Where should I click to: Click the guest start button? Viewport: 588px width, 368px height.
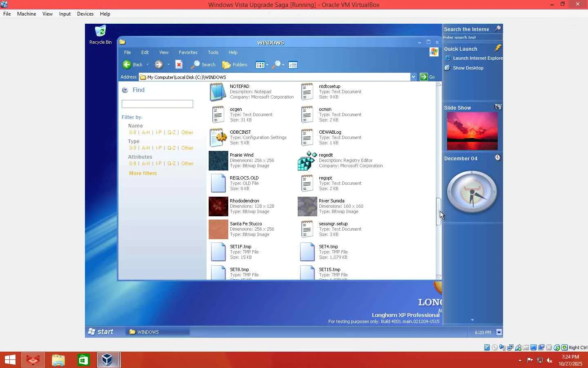100,332
